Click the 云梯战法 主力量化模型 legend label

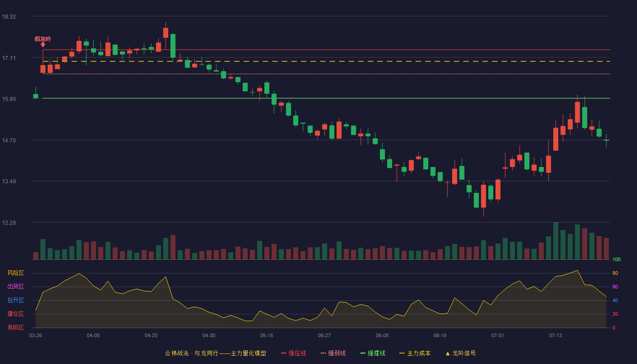[216, 353]
